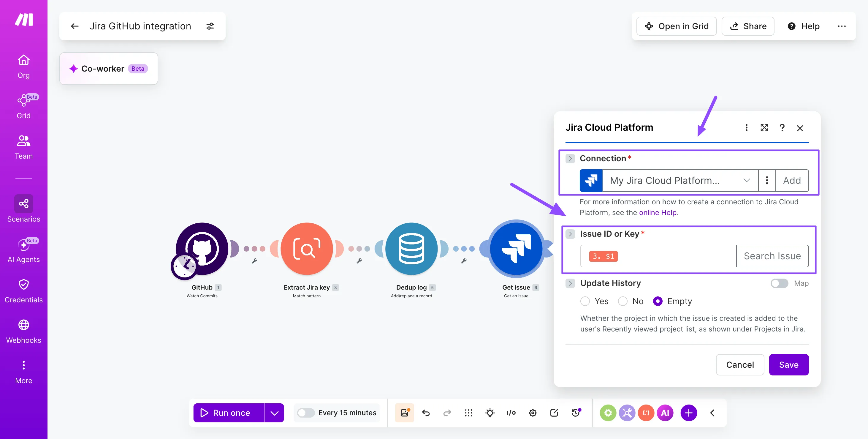Open the Scenarios section
The height and width of the screenshot is (439, 868).
tap(23, 209)
